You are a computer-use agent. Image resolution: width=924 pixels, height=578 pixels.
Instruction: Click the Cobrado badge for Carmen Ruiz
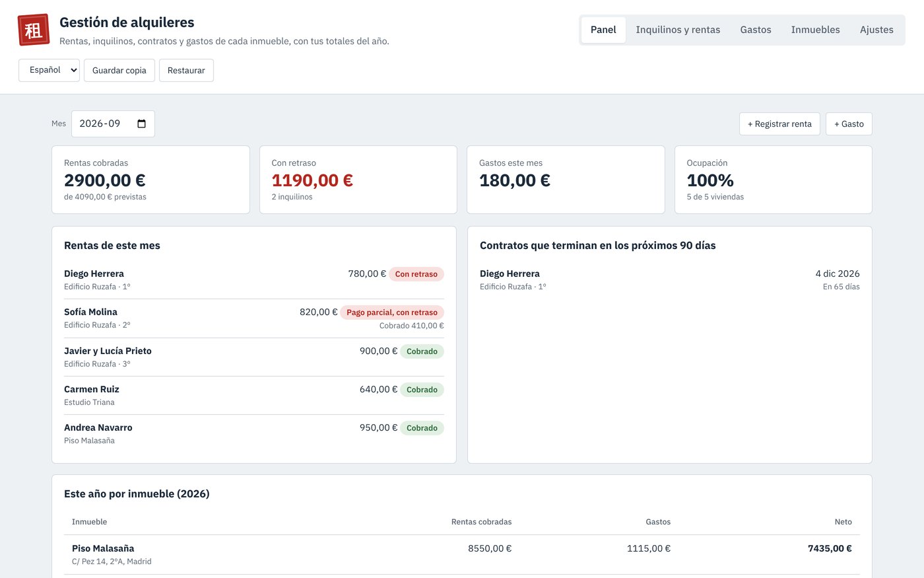422,390
